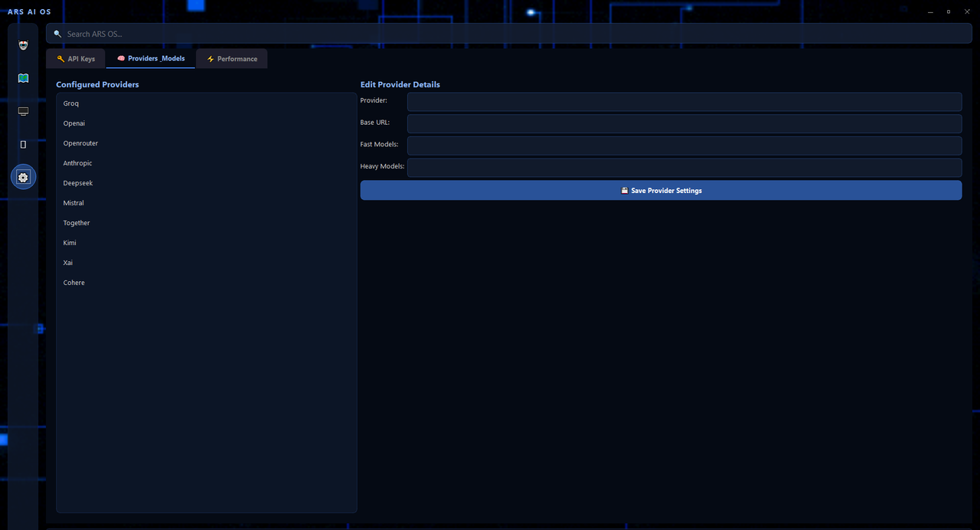Viewport: 980px width, 530px height.
Task: Click the magnifier icon in search bar
Action: [x=57, y=34]
